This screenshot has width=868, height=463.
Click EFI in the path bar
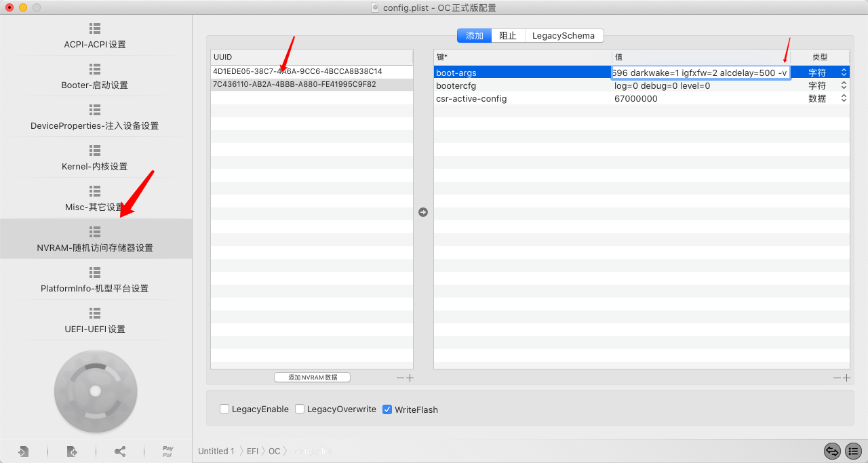point(253,451)
